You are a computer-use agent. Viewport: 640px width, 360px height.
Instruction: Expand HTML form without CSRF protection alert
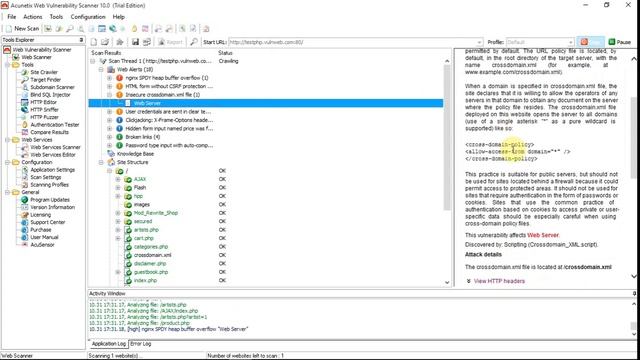coord(109,86)
